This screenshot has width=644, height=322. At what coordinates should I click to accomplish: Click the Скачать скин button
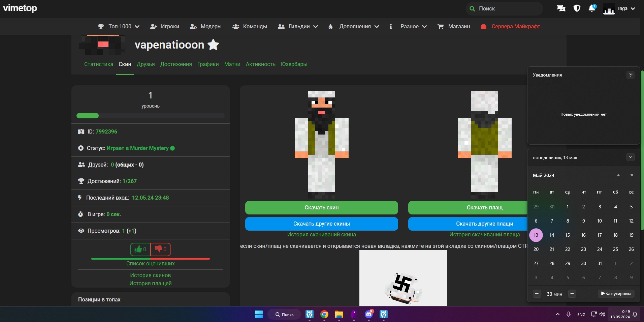click(321, 208)
